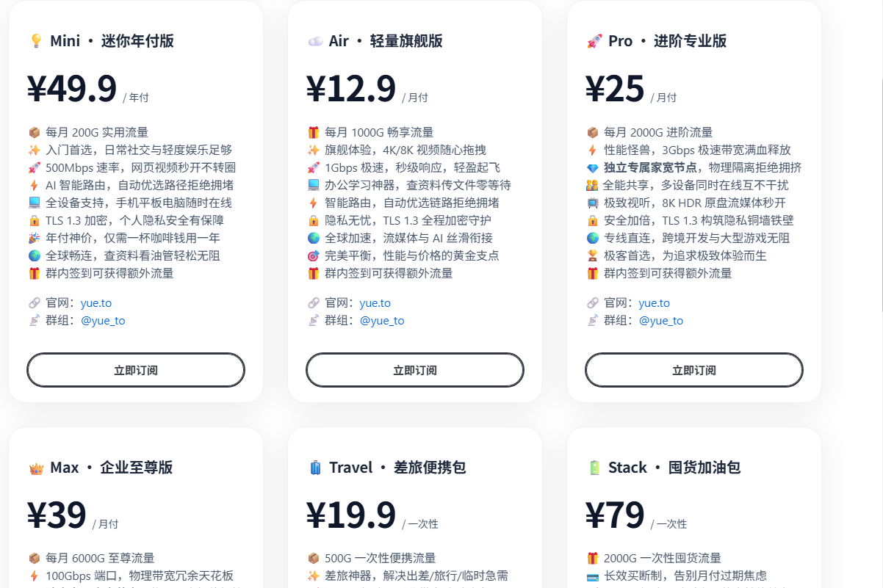Screen dimensions: 883x588
Task: Subscribe to the Mini annual plan
Action: tap(136, 370)
